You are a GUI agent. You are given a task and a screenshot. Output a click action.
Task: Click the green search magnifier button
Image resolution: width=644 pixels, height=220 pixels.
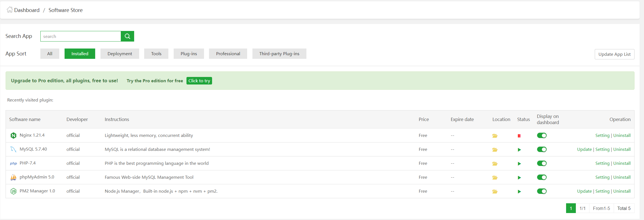point(127,36)
